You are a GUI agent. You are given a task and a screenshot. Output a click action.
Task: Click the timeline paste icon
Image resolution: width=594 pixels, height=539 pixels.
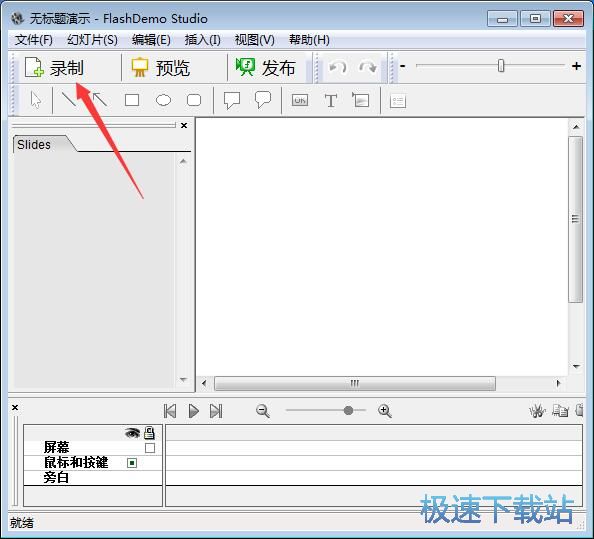coord(579,411)
